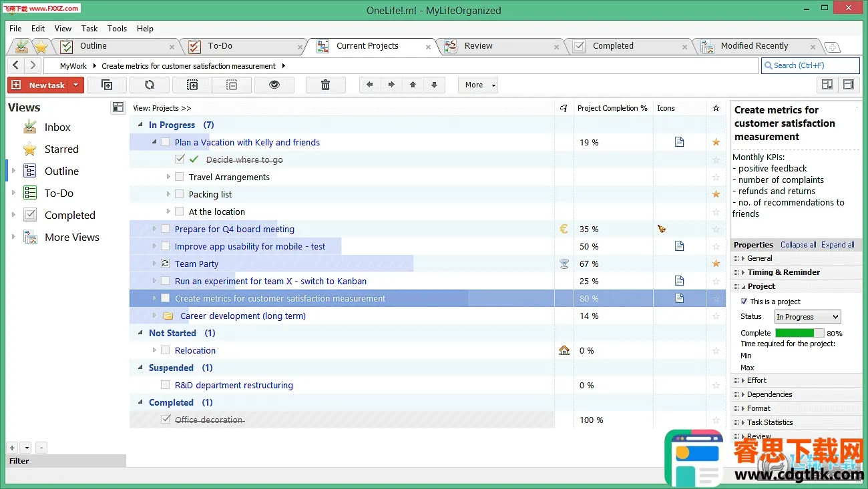Open the More dropdown in toolbar

coord(477,85)
